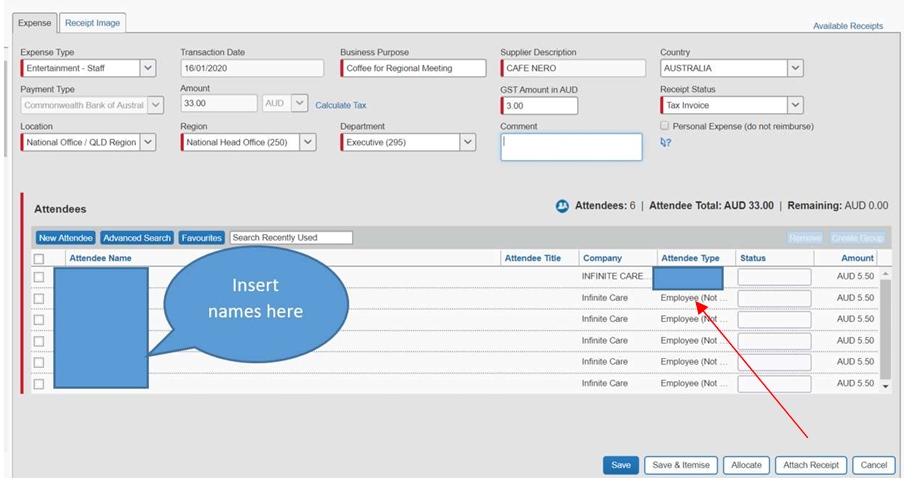Viewport: 905px width, 478px height.
Task: Sort by Amount column header
Action: point(857,258)
